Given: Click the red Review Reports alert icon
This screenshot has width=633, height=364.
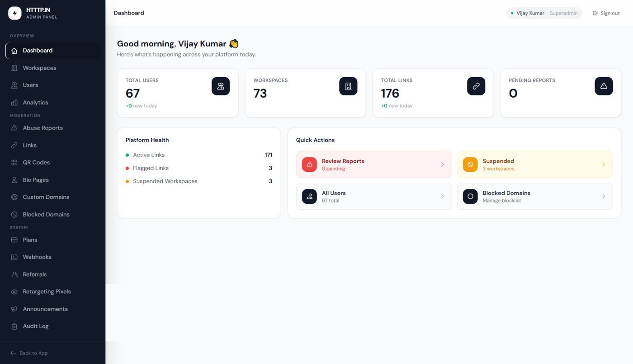Looking at the screenshot, I should click(309, 164).
